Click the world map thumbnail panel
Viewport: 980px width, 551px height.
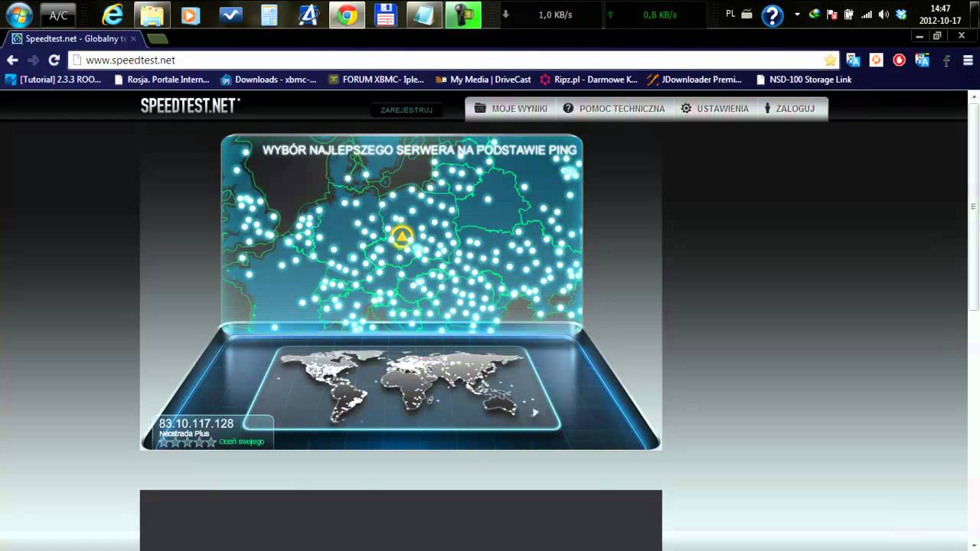click(x=402, y=388)
